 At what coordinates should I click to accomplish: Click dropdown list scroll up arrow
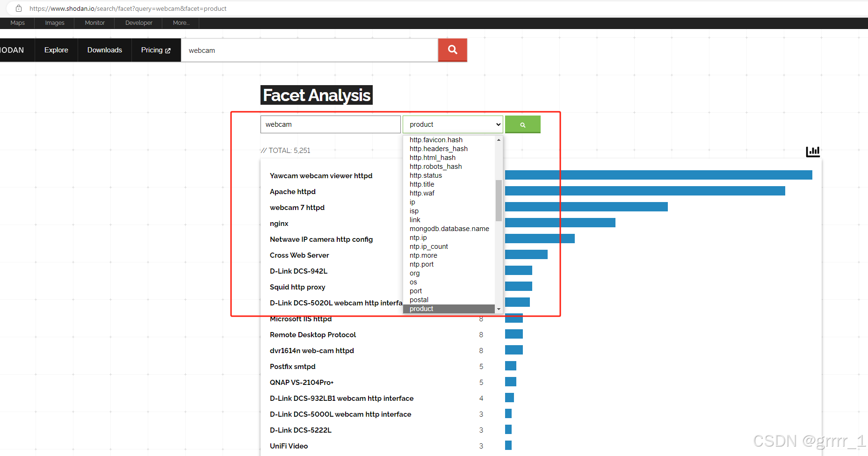pyautogui.click(x=499, y=140)
